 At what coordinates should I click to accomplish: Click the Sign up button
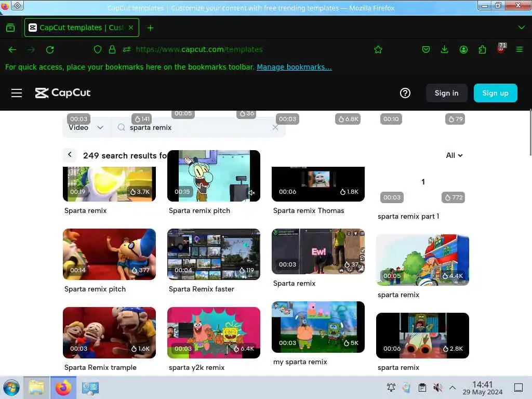[x=495, y=93]
